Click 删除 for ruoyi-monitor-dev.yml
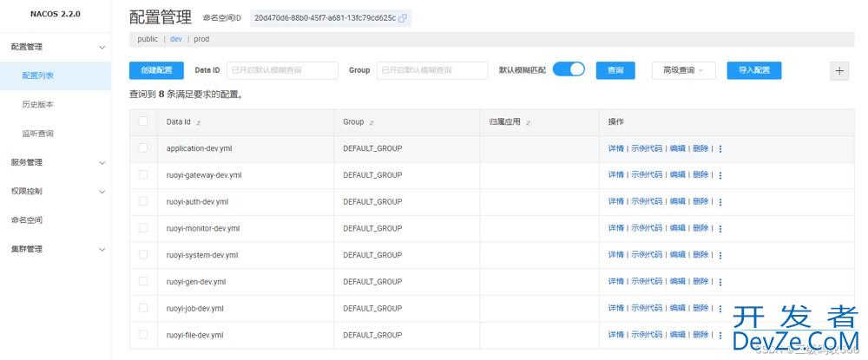Screen dimensions: 868x360 [700, 228]
